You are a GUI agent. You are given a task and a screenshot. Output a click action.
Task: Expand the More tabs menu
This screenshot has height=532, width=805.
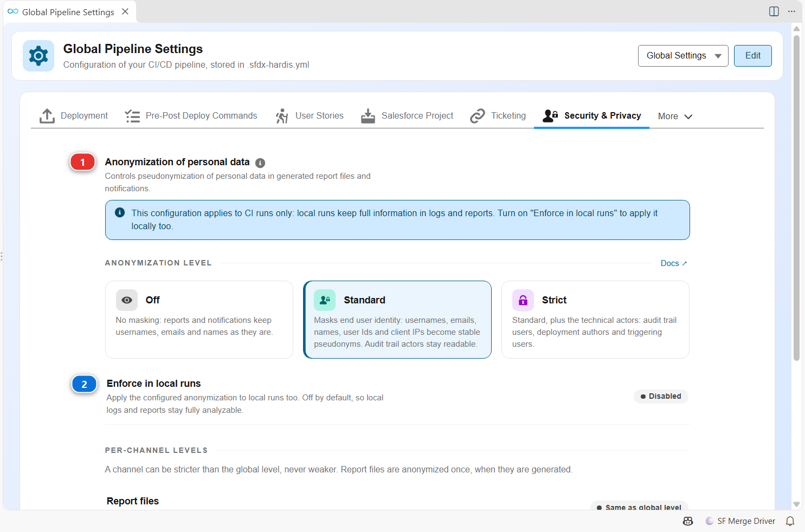[x=675, y=116]
